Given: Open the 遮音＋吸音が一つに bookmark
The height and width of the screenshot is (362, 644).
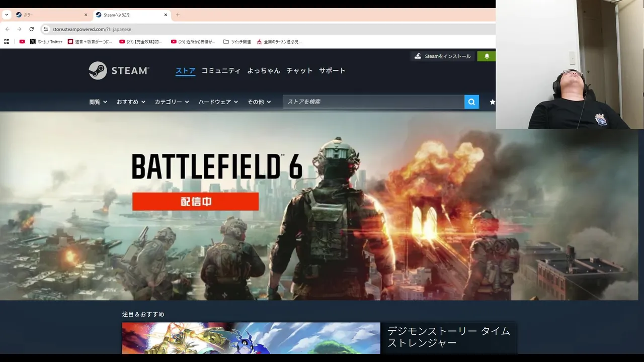Looking at the screenshot, I should [x=90, y=42].
